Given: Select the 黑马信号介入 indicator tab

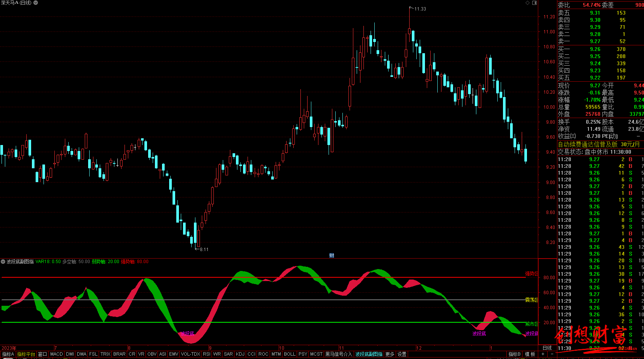Looking at the screenshot, I should coord(339,354).
